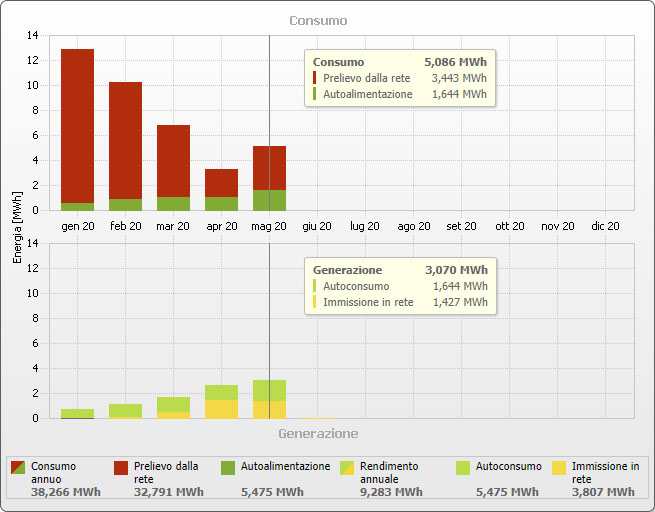Screen dimensions: 655x512
Task: Click the '3,443 MWh' tooltip value
Action: (459, 78)
